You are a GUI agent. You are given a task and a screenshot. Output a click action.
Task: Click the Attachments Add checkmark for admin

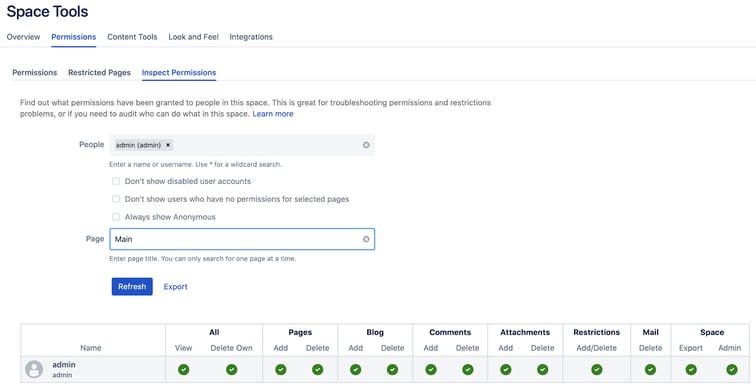click(505, 370)
